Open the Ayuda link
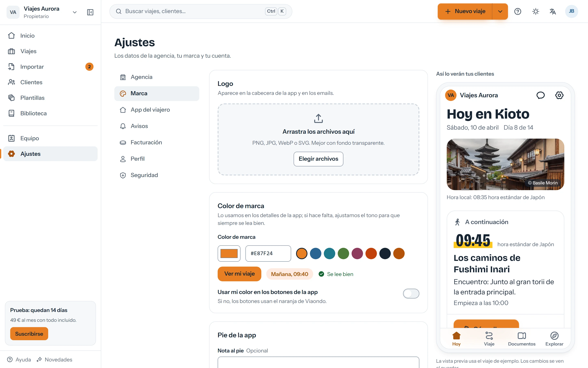This screenshot has height=368, width=588. coord(19,359)
